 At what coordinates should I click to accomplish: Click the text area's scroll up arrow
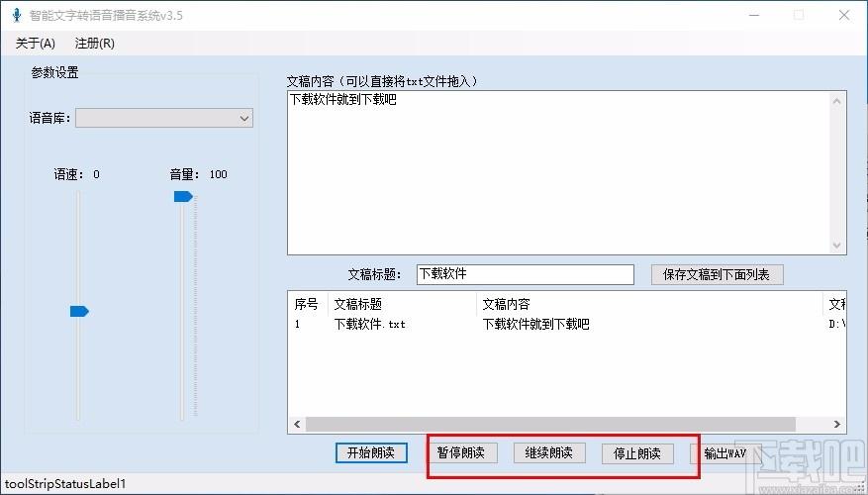click(836, 101)
